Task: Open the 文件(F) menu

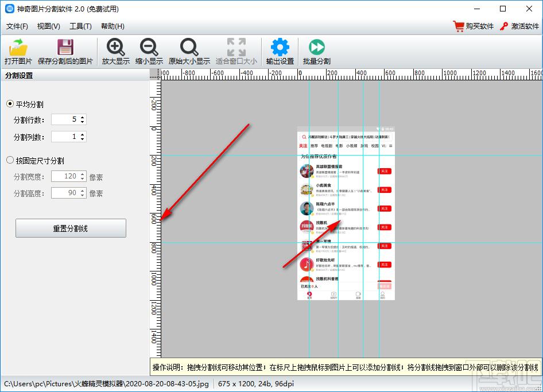Action: click(17, 26)
